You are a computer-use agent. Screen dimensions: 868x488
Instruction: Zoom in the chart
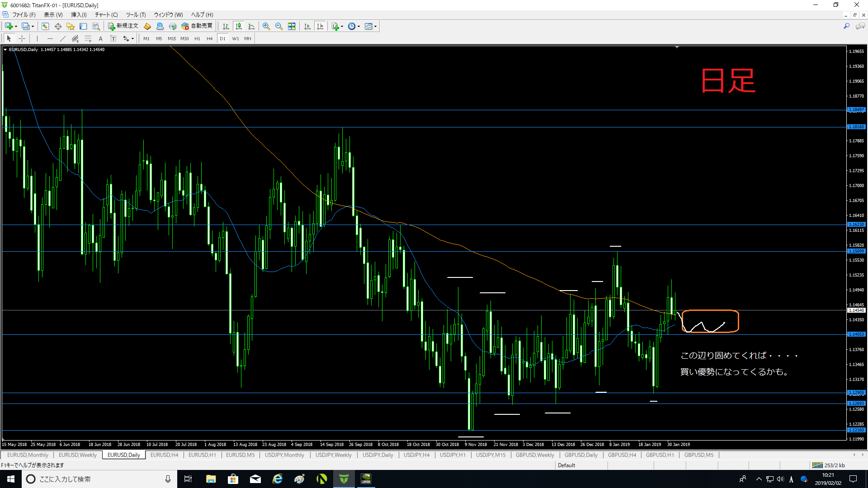coord(266,26)
